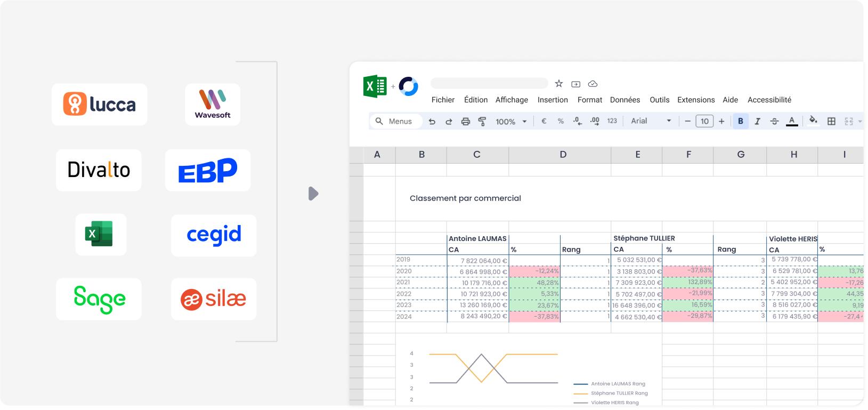Click the cegid logo card
Screen dimensions: 868x410
click(214, 236)
